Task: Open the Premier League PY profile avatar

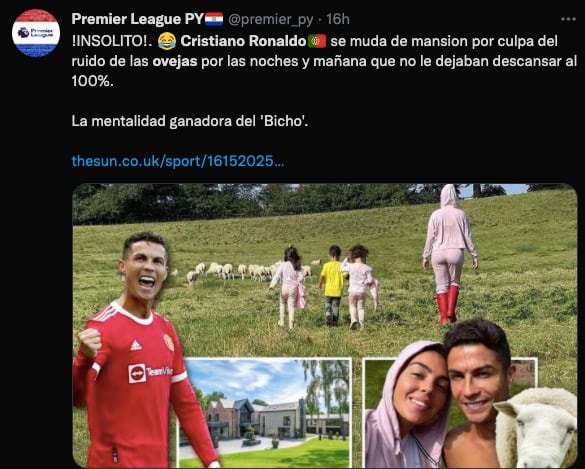Action: [x=36, y=33]
